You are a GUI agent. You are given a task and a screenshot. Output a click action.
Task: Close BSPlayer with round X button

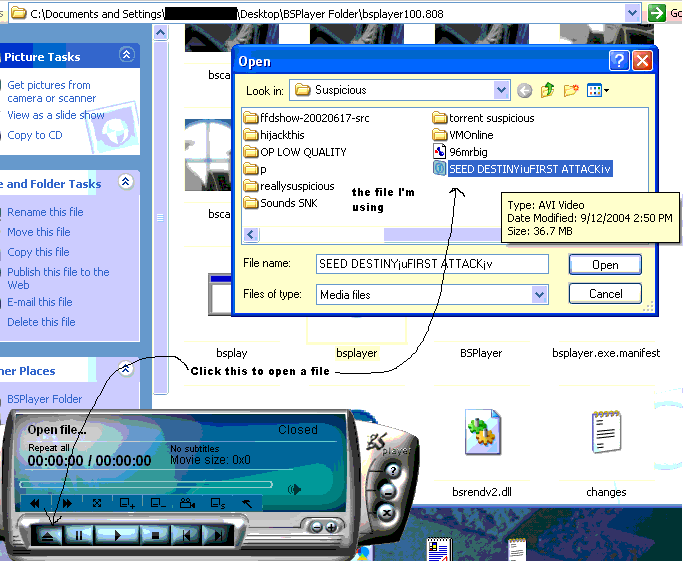386,513
